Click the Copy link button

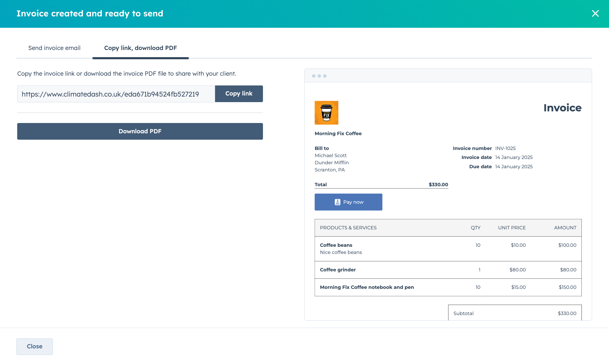pos(239,94)
